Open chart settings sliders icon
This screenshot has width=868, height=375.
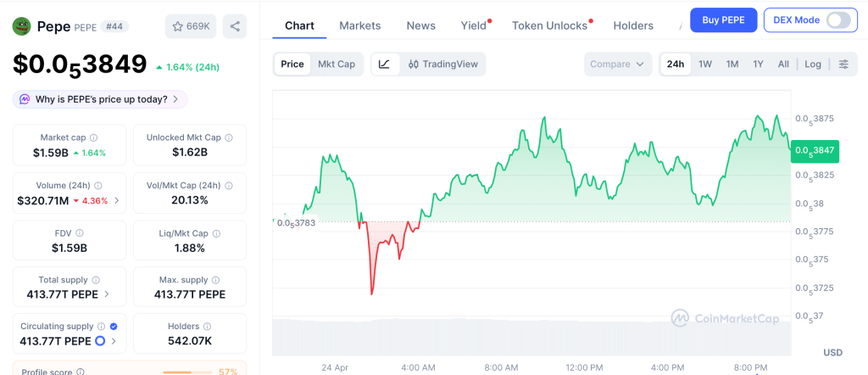coord(843,64)
